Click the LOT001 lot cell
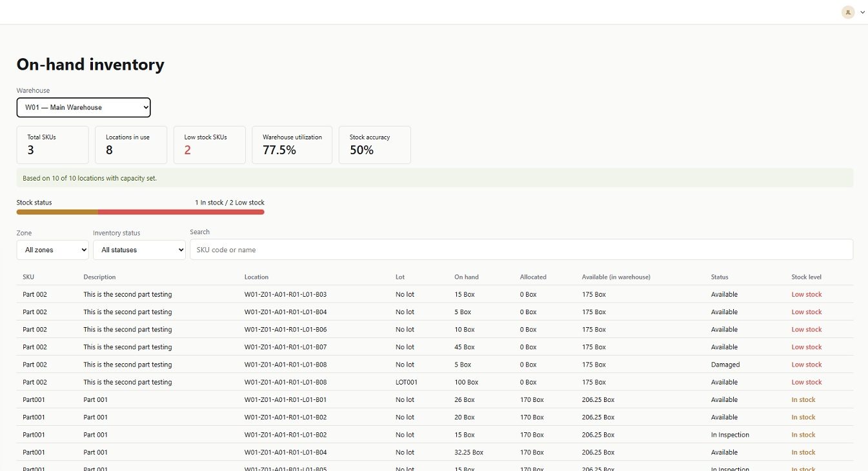 (407, 382)
